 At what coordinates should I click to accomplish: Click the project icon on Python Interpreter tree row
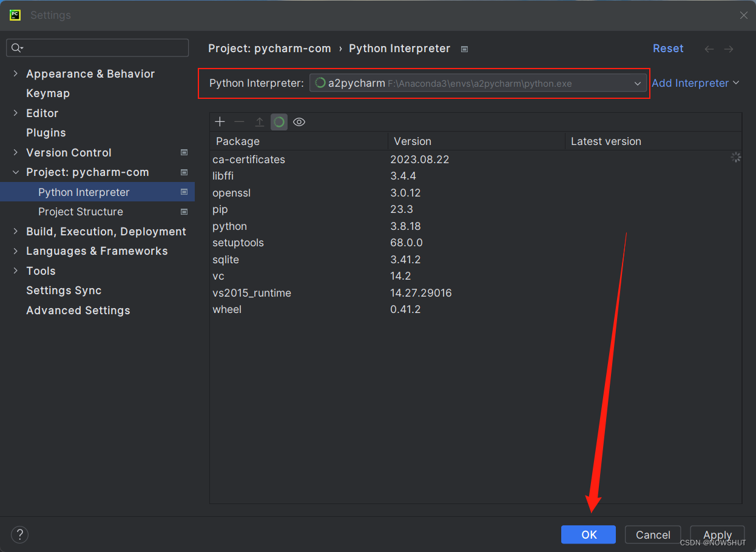click(184, 192)
